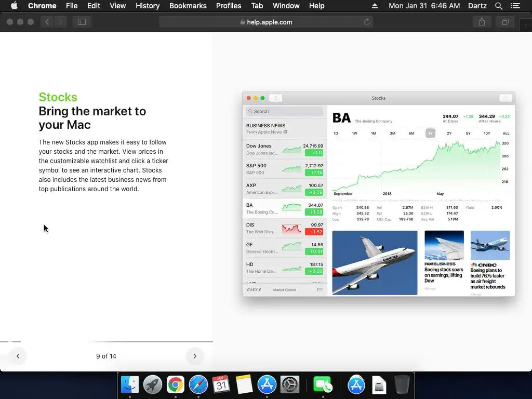Click the red -1.82 change badge
532x399 pixels.
[x=314, y=232]
